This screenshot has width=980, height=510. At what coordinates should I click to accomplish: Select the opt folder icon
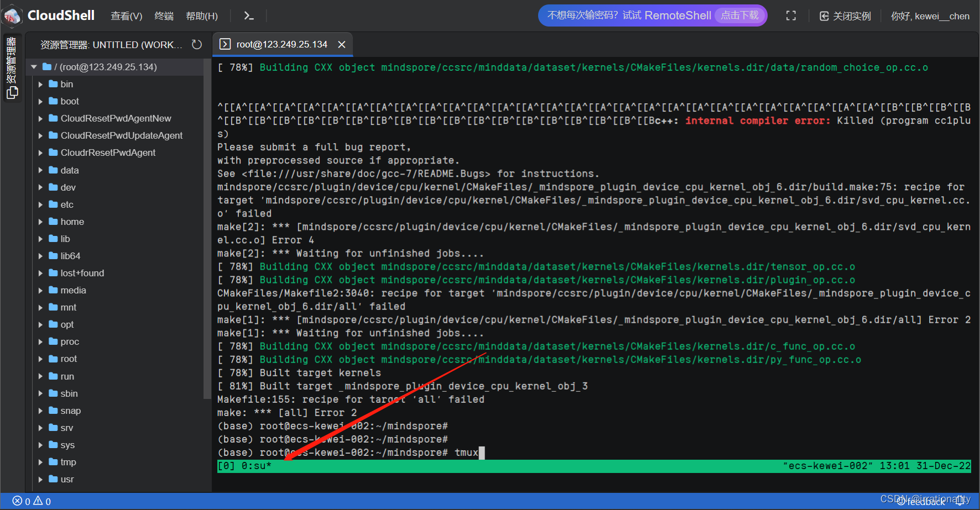click(x=53, y=324)
